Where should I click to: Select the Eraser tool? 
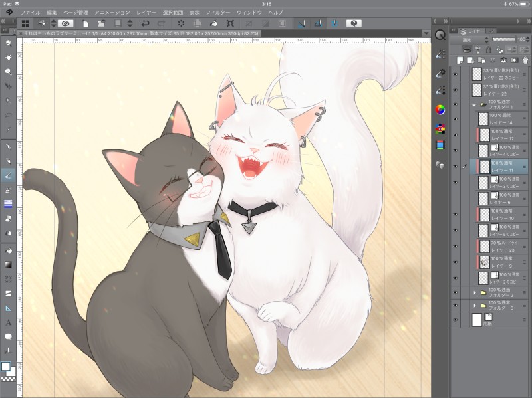[x=8, y=219]
